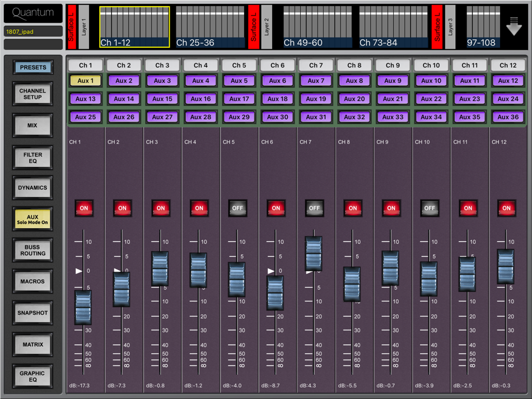Image resolution: width=532 pixels, height=399 pixels.
Task: Click the CH 7 fader knob
Action: (x=314, y=253)
